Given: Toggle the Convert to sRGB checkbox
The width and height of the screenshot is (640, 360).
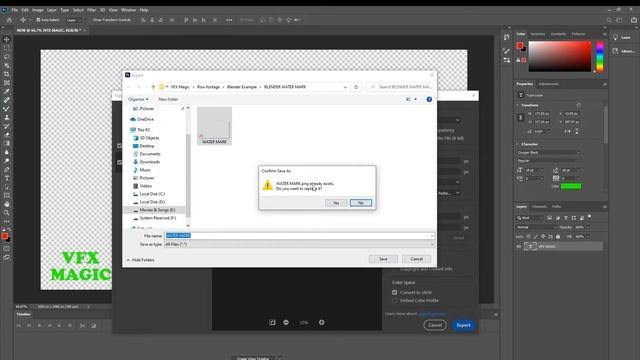Looking at the screenshot, I should (x=395, y=292).
